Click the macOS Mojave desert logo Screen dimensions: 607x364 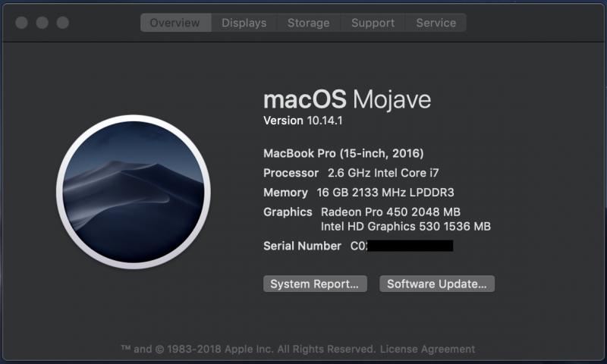pyautogui.click(x=134, y=192)
